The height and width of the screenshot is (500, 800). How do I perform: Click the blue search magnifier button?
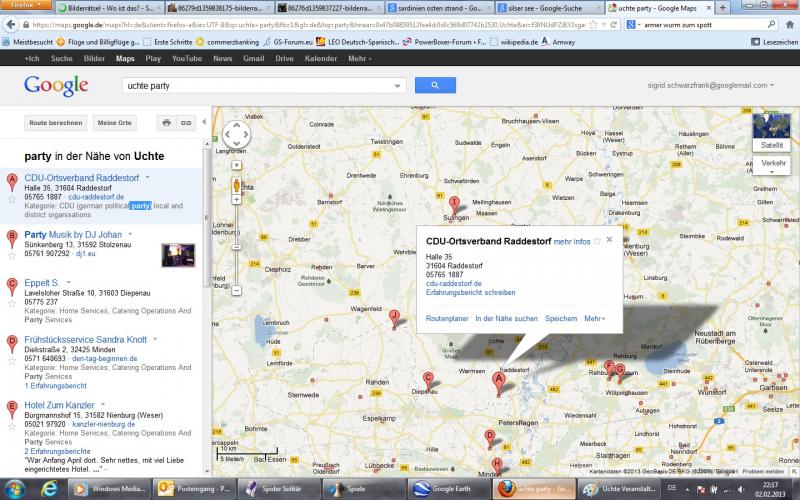coord(435,85)
